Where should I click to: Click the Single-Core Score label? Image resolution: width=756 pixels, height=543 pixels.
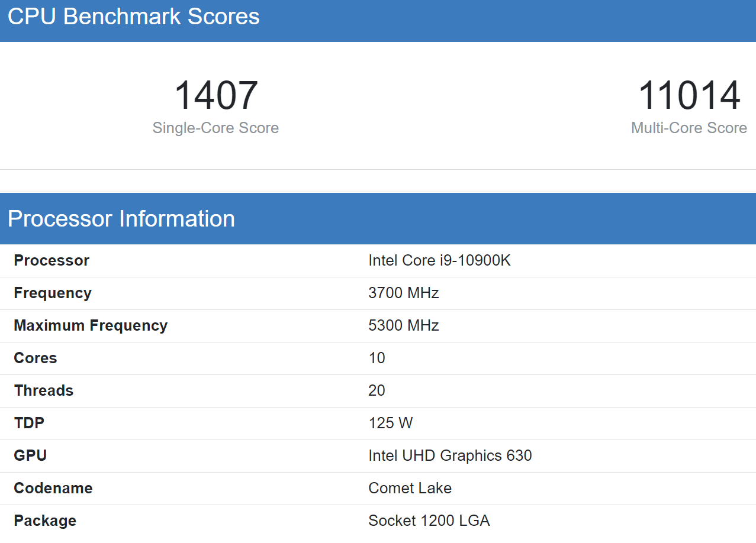click(215, 128)
